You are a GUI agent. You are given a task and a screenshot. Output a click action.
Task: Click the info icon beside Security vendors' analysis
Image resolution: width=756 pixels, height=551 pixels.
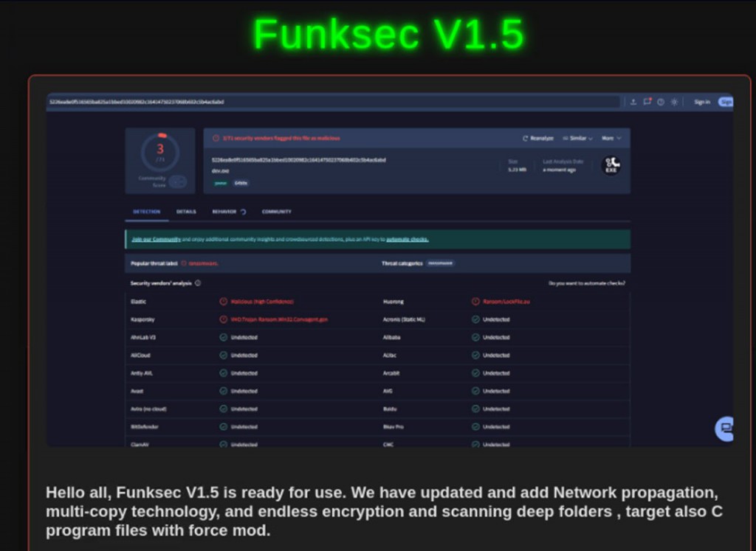tap(198, 283)
